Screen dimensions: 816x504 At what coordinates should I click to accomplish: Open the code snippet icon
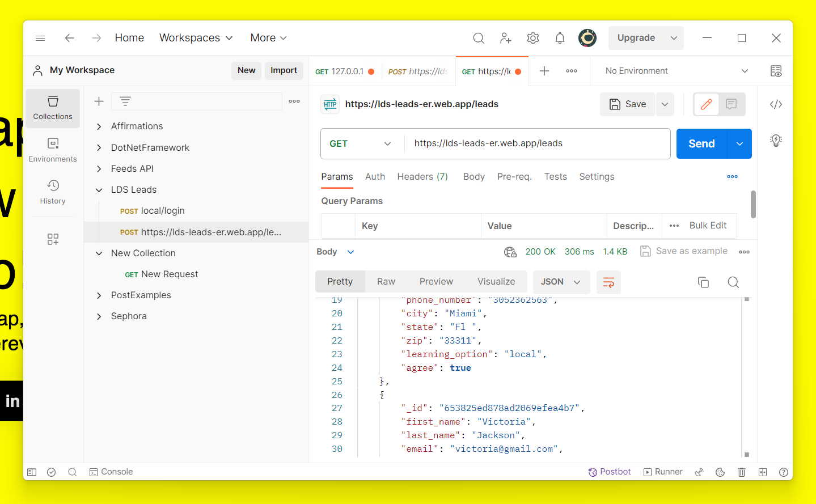tap(776, 104)
